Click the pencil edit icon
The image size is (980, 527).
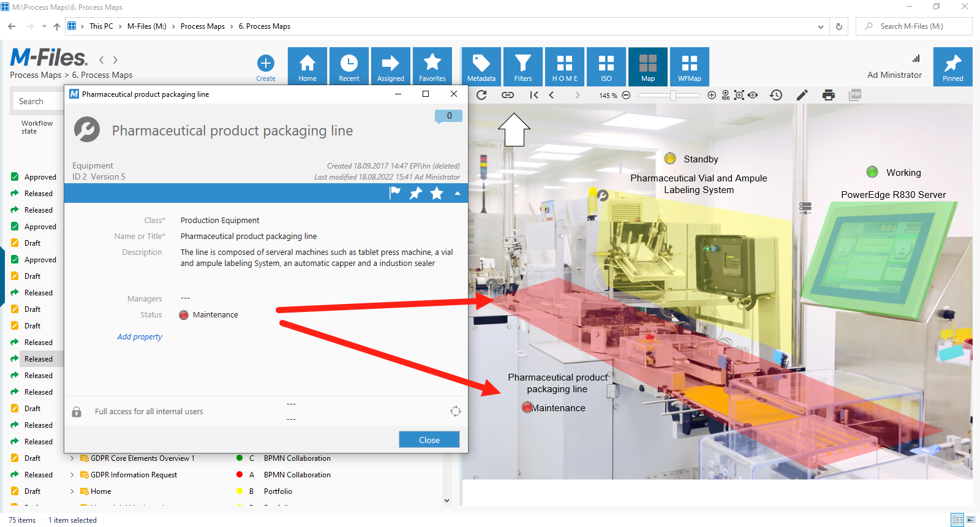(x=802, y=95)
